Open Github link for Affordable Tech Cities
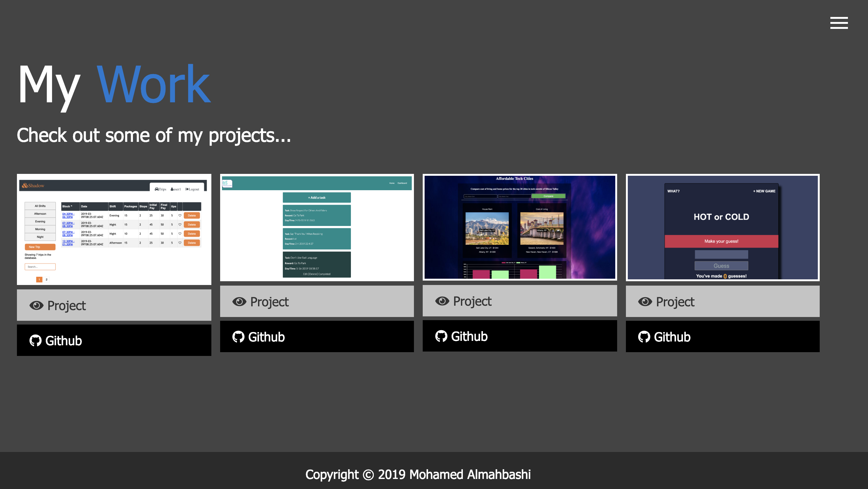Viewport: 868px width, 489px height. [x=520, y=336]
